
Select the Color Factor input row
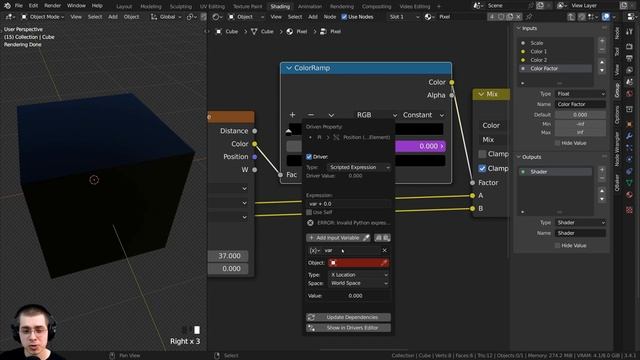pos(556,69)
